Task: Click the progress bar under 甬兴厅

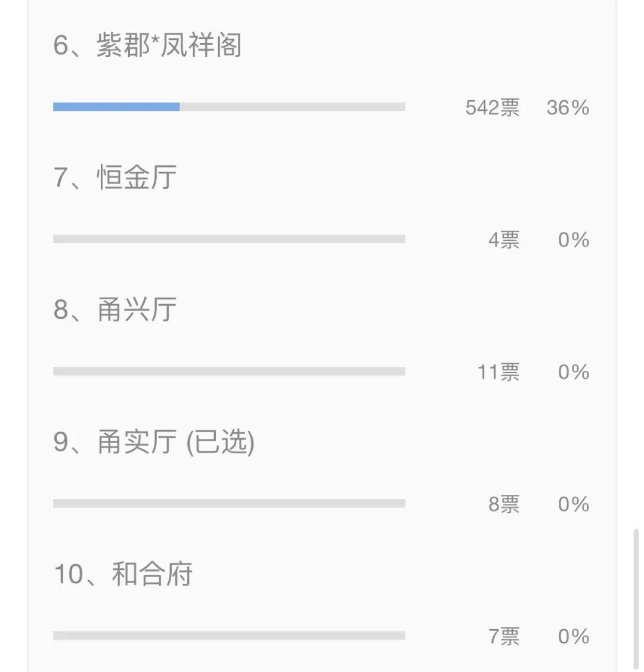Action: 229,371
